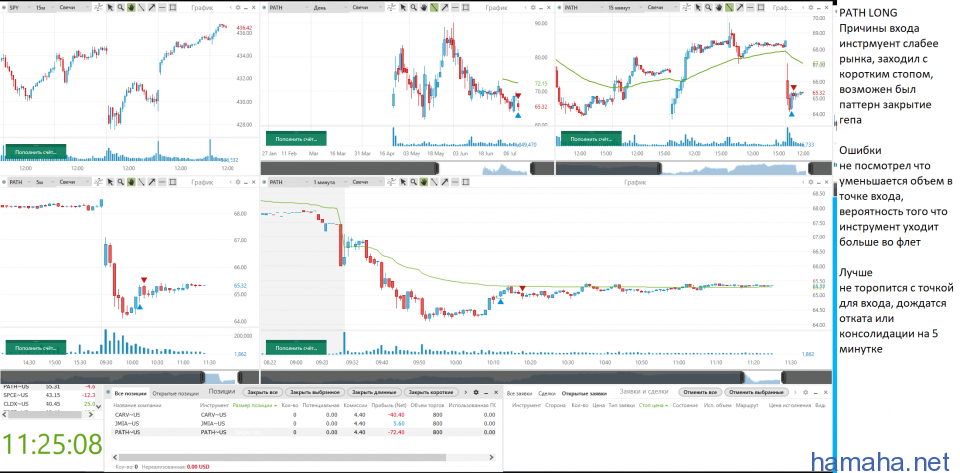This screenshot has height=473, width=960.
Task: Pick the arrow tool in PATH 15-minute chart
Action: (x=739, y=8)
